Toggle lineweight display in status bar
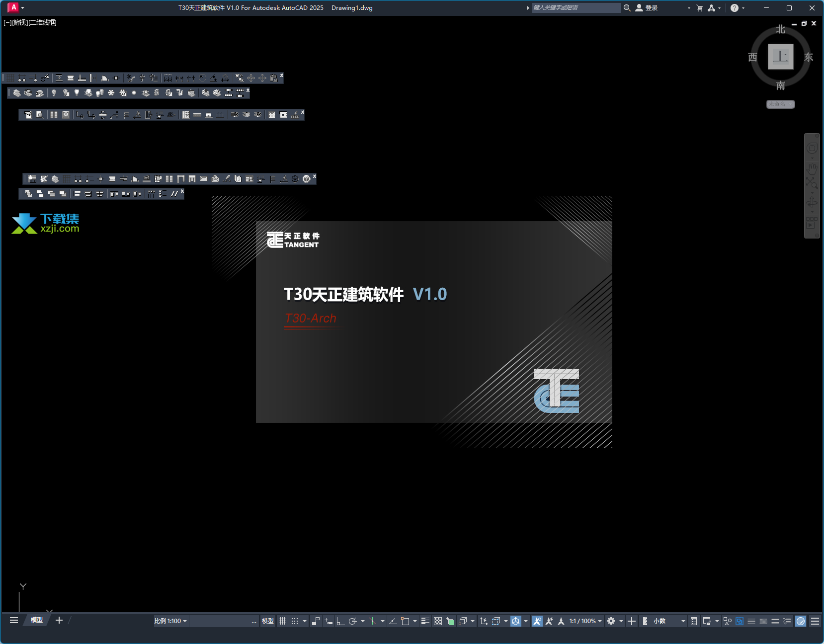The width and height of the screenshot is (824, 644). 425,621
